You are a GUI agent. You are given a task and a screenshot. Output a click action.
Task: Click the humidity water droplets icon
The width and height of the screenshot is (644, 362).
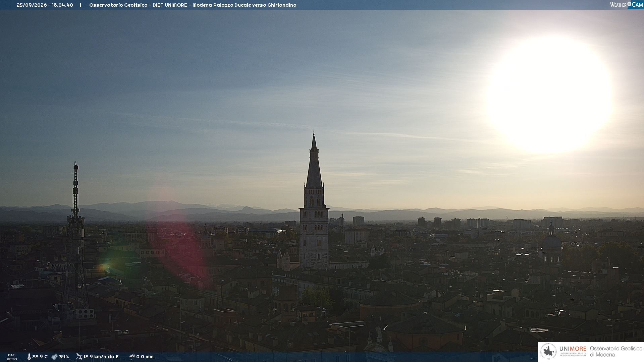54,357
